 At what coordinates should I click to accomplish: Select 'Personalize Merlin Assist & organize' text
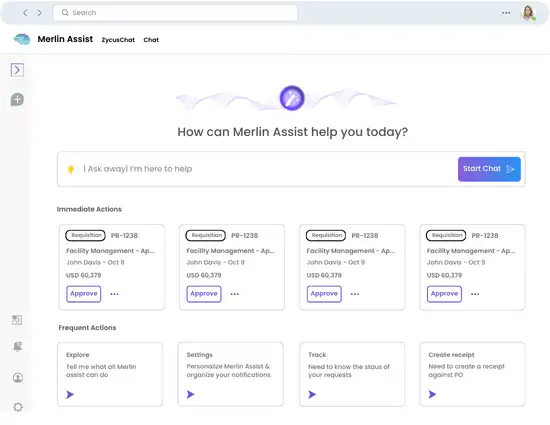(228, 371)
